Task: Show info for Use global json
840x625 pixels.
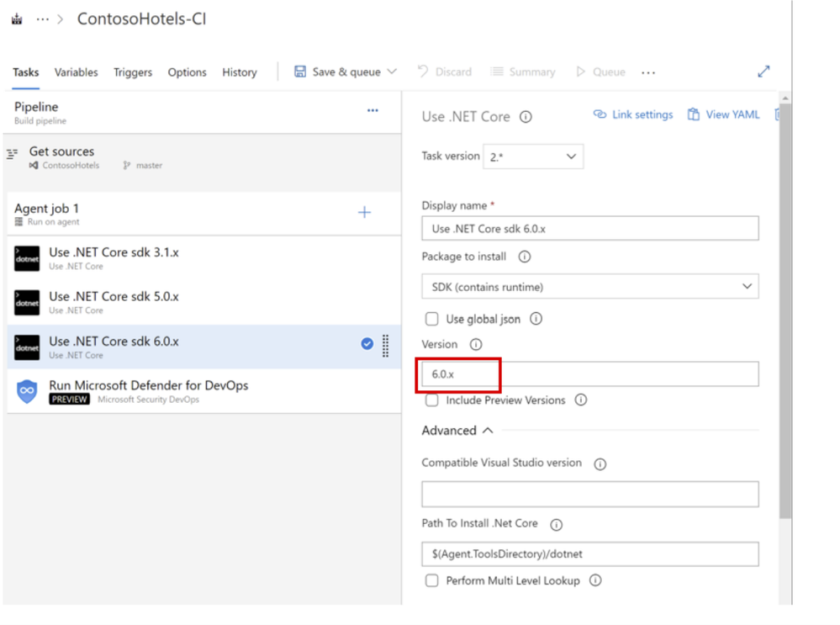Action: [536, 319]
